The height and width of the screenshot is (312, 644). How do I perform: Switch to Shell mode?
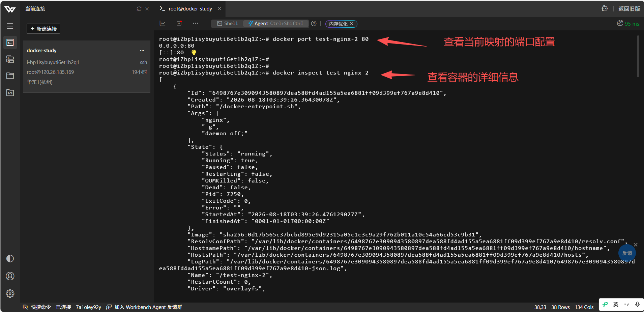(227, 23)
